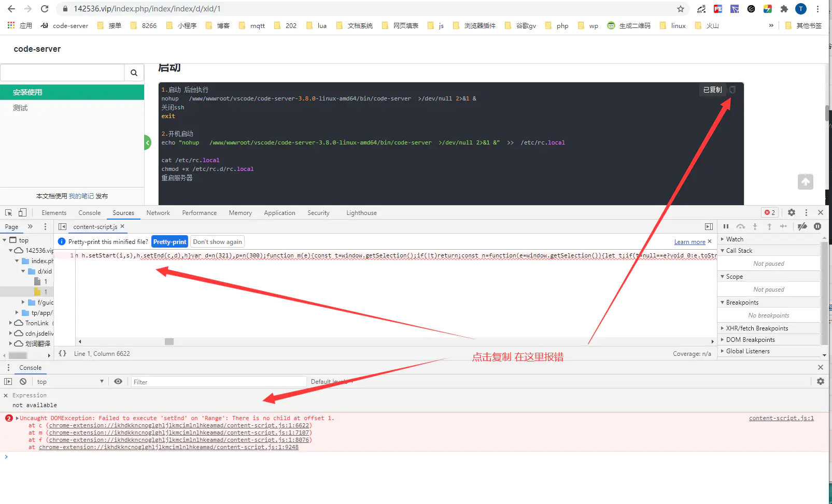Click the scroll-to-top arrow button
The image size is (832, 504).
click(x=805, y=182)
